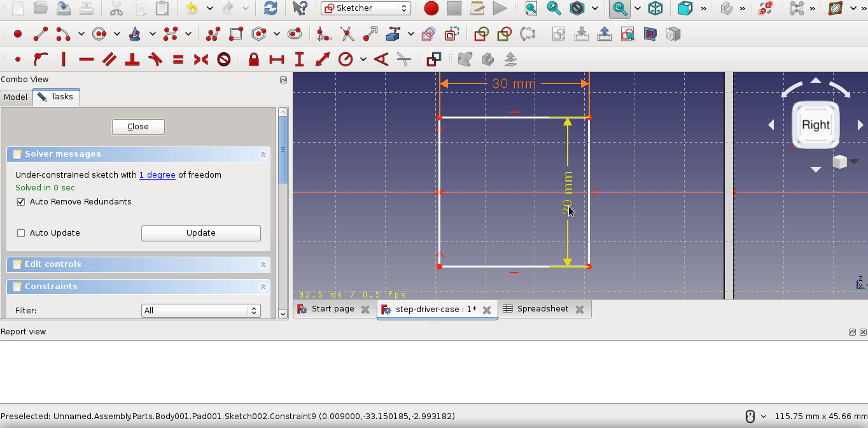Apply the Point on object constraint
The height and width of the screenshot is (428, 868).
(40, 59)
